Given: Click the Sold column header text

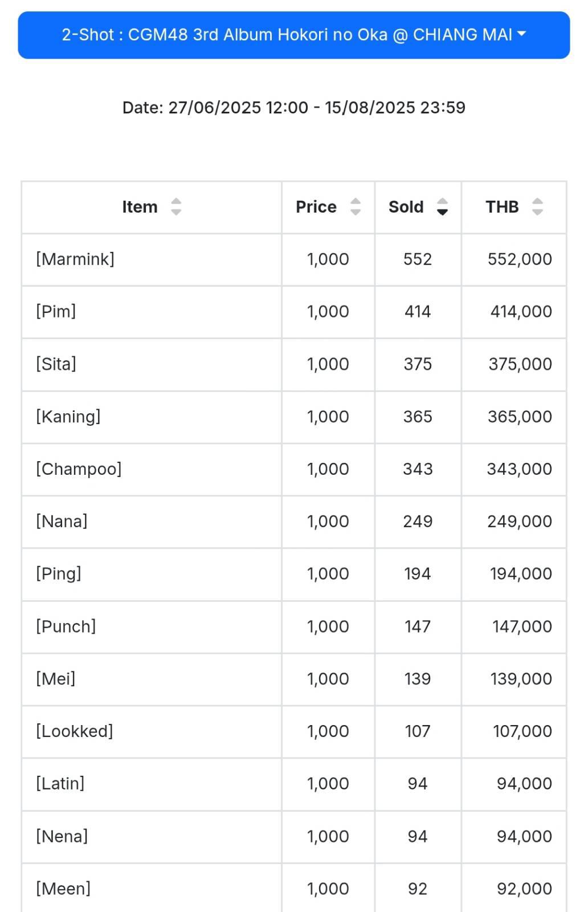Looking at the screenshot, I should (406, 207).
